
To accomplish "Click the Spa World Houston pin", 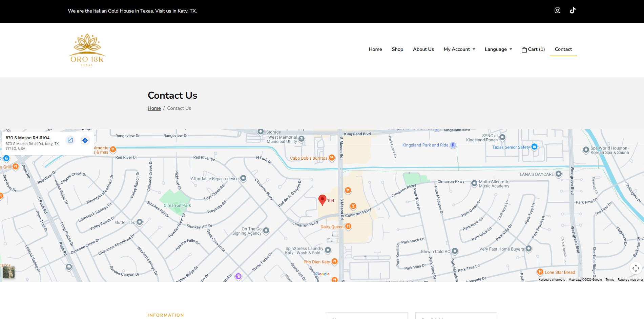I will point(586,150).
